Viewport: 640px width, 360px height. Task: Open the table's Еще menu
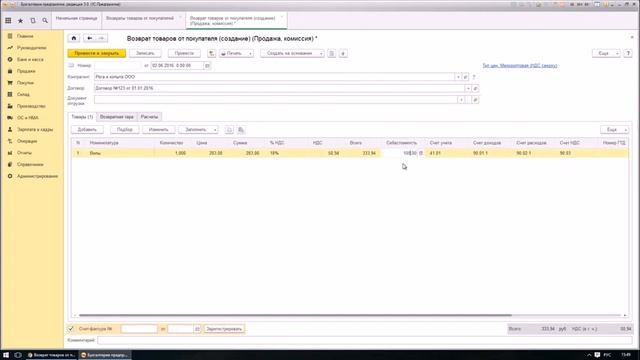click(x=614, y=130)
